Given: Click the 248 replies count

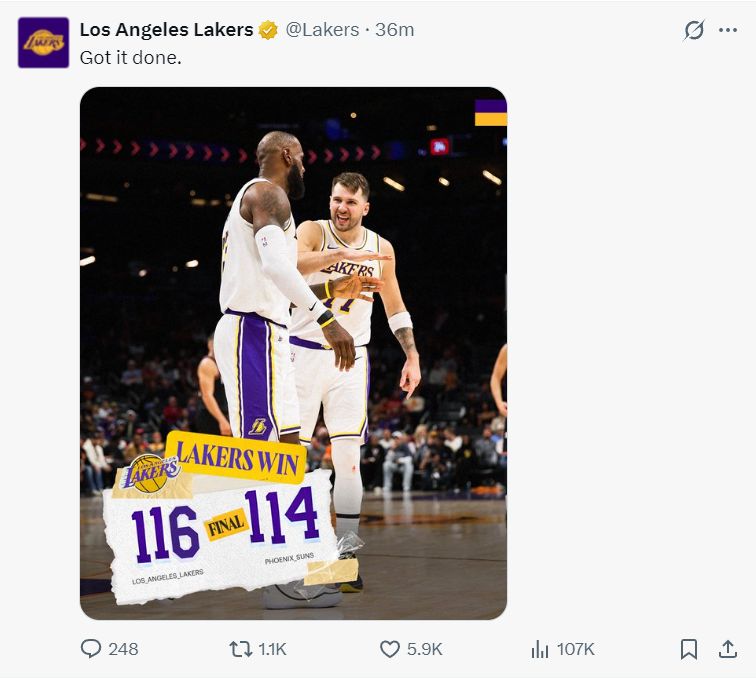Looking at the screenshot, I should pyautogui.click(x=123, y=649).
